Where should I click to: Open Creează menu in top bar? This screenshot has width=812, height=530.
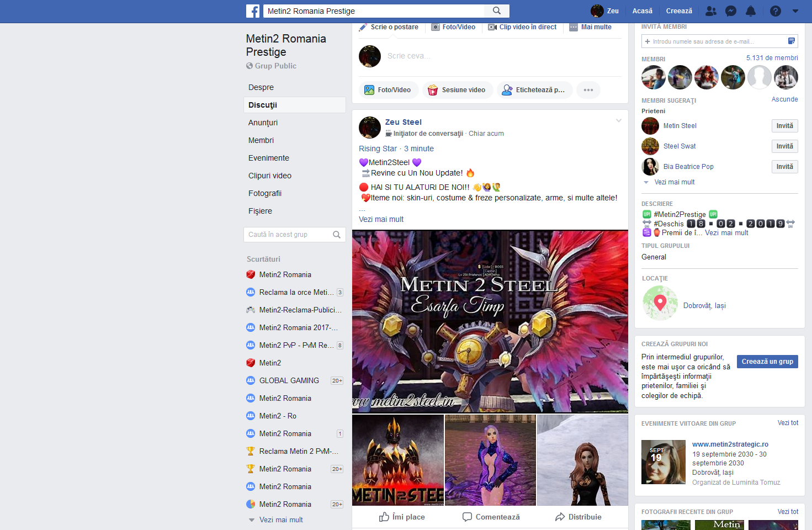tap(679, 11)
